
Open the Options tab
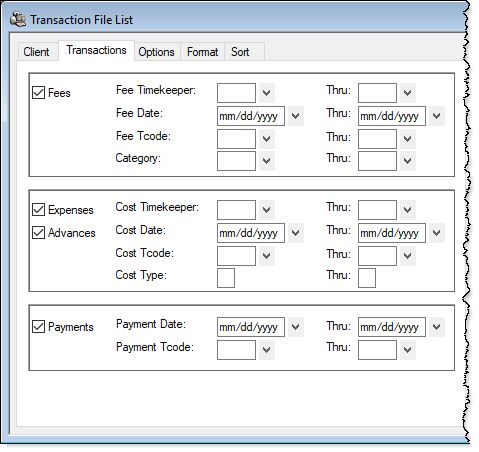click(x=156, y=52)
